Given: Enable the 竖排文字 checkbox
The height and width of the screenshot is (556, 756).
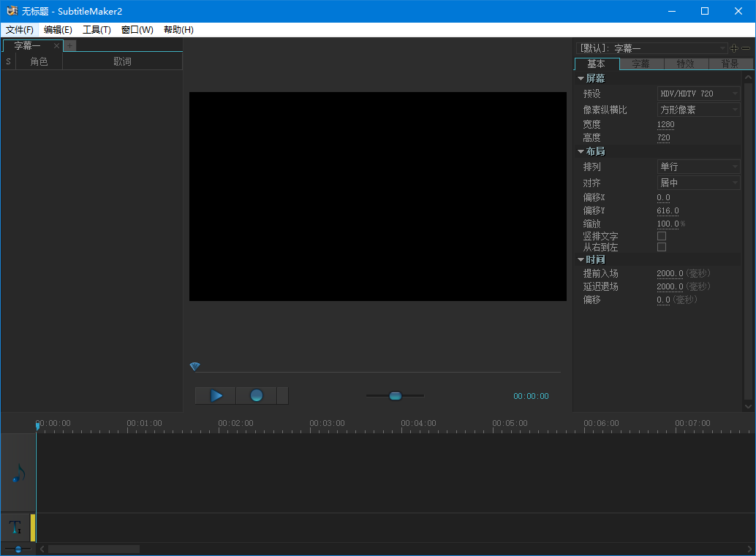Looking at the screenshot, I should pos(662,236).
